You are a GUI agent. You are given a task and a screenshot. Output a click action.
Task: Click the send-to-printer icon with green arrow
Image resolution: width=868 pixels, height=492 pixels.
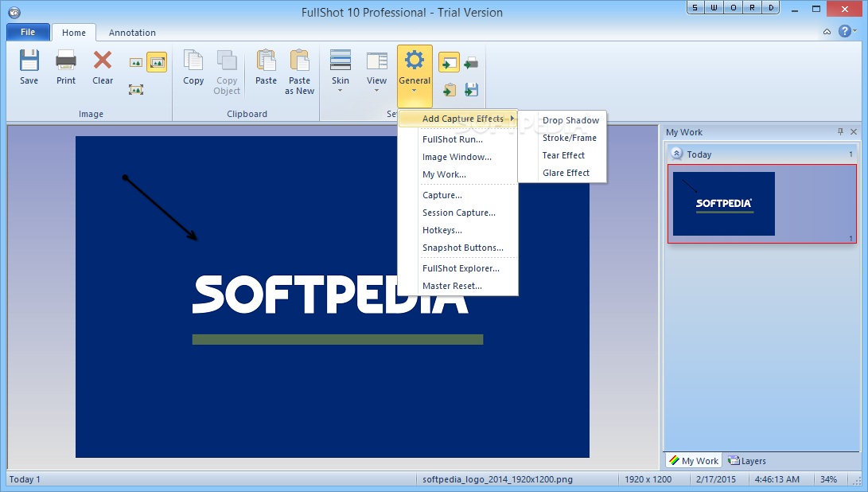471,63
